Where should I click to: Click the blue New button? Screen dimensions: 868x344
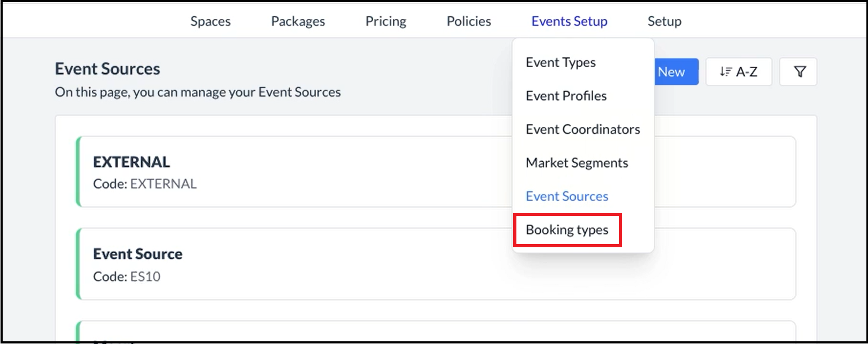click(x=675, y=72)
